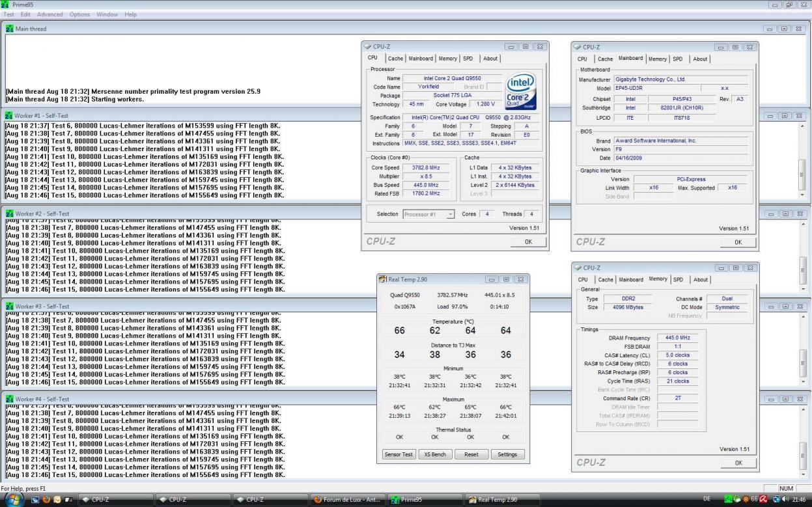Switch to Forum de Luxx Firefox taskbar button

point(348,500)
